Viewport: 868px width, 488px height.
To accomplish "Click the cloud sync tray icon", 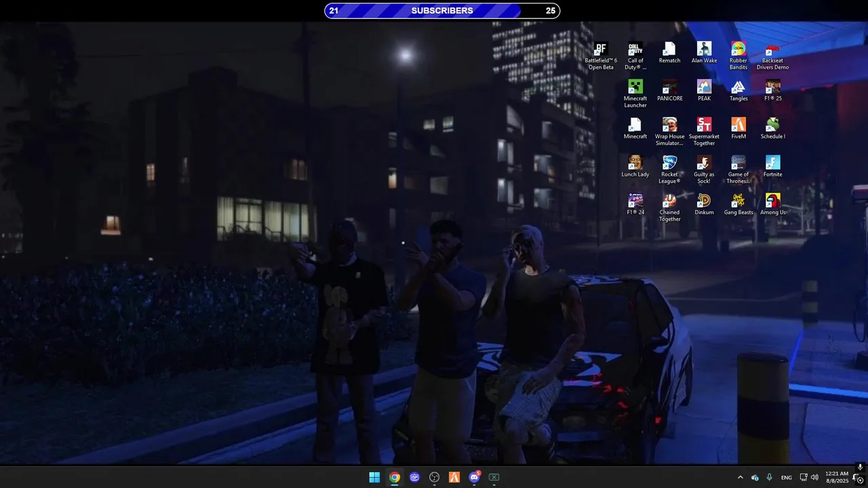I will 755,477.
